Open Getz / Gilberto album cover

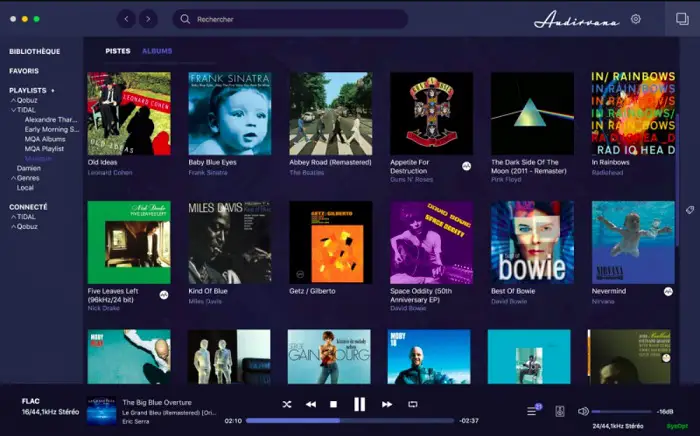tap(331, 242)
